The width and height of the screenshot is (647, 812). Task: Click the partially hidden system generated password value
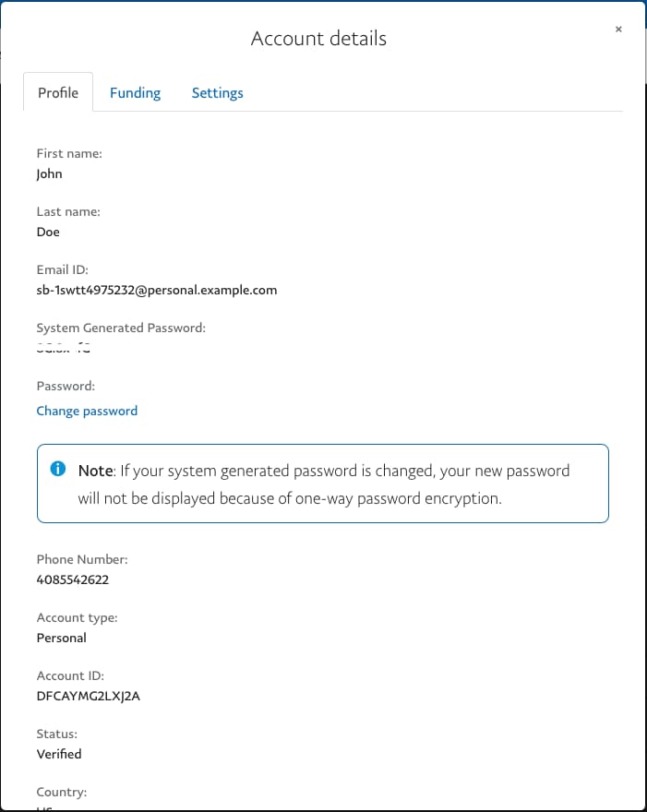click(x=64, y=348)
